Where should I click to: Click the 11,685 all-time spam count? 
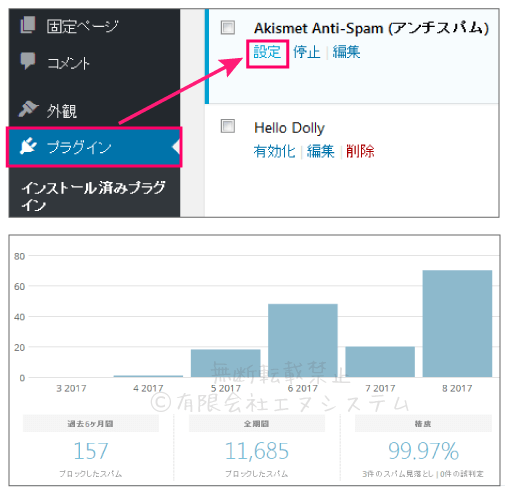(x=257, y=451)
